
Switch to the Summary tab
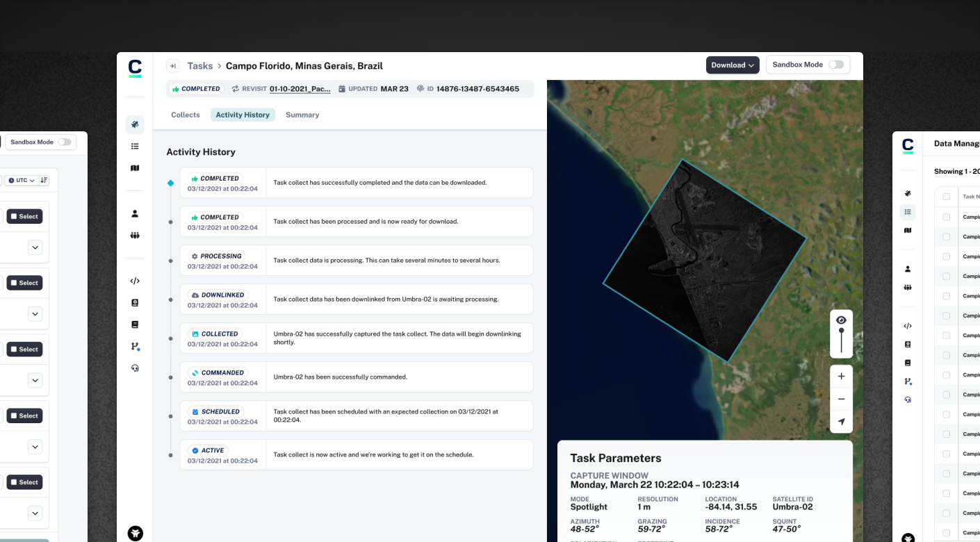(302, 115)
